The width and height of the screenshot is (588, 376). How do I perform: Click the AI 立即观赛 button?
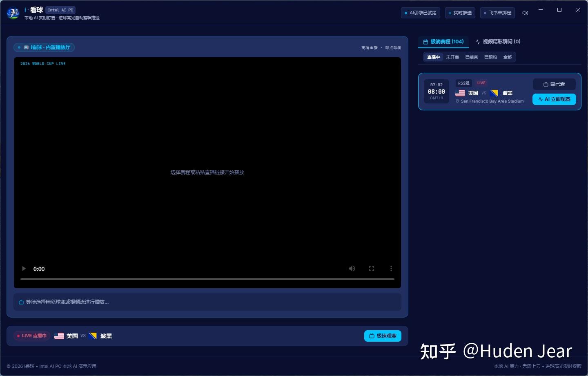pos(554,99)
